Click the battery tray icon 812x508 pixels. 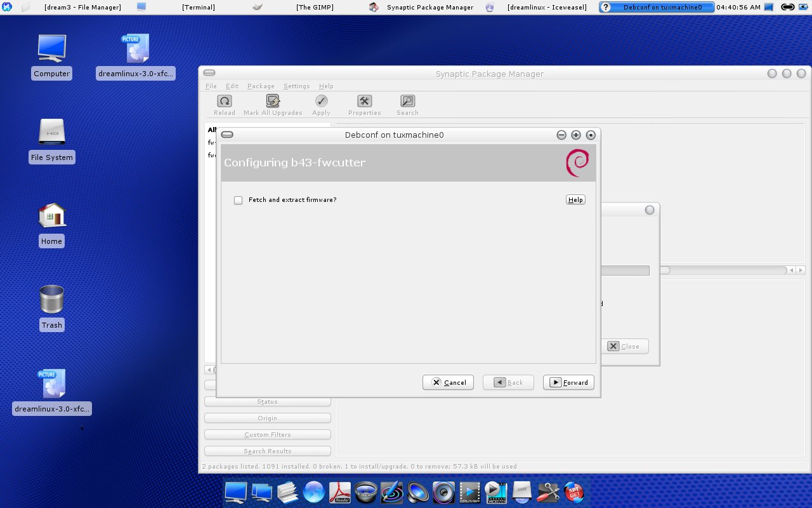(804, 7)
